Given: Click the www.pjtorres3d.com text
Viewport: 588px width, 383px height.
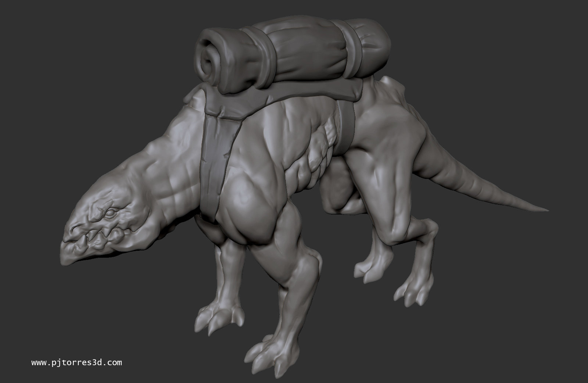Looking at the screenshot, I should click(x=76, y=363).
